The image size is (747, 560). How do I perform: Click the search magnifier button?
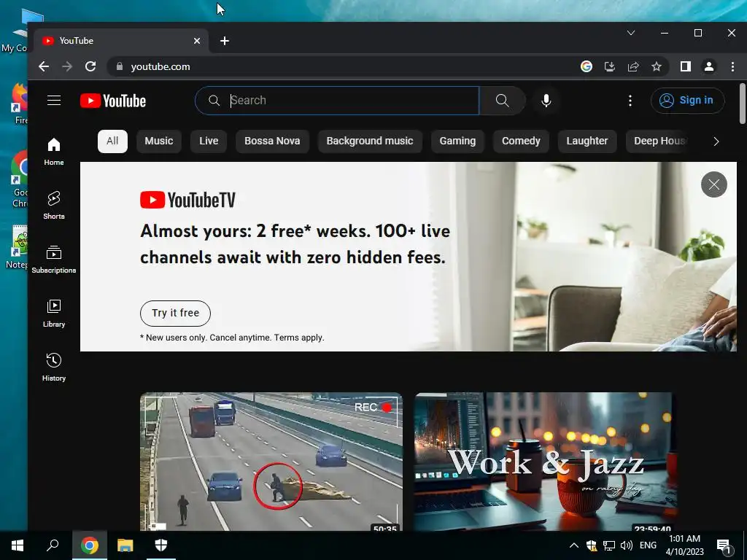[x=502, y=101]
